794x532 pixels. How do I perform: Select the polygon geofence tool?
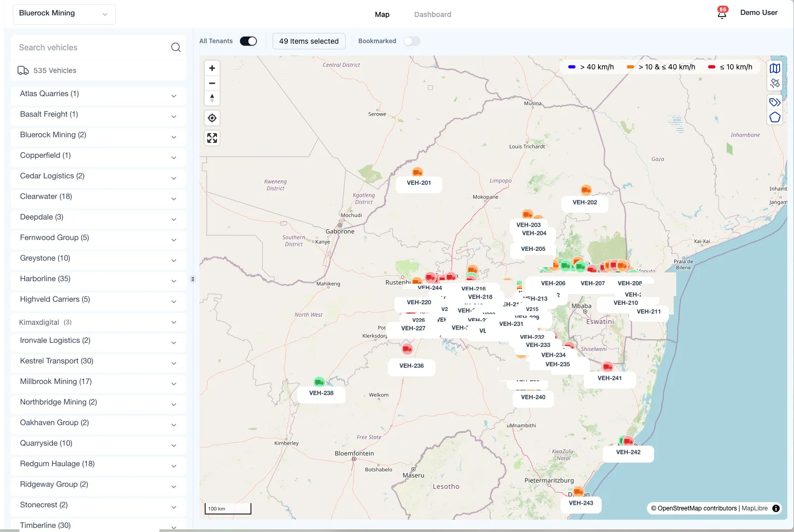775,117
